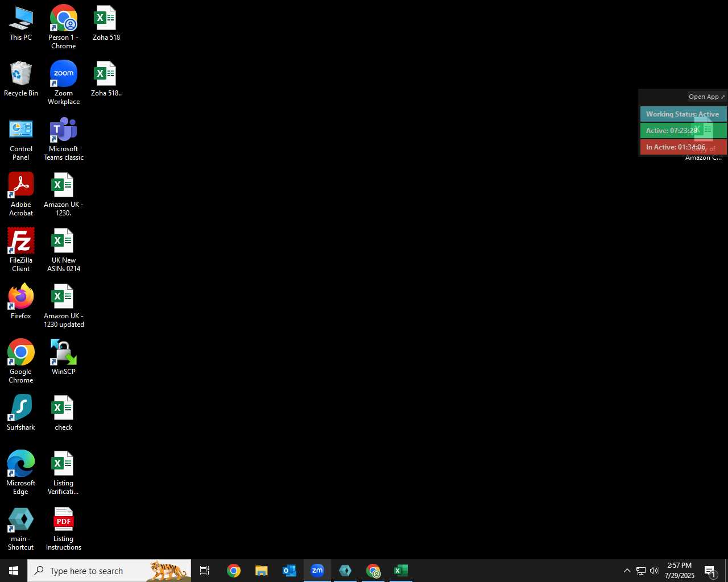Select the Zoha 518 Excel file
Viewport: 728px width, 582px height.
106,24
